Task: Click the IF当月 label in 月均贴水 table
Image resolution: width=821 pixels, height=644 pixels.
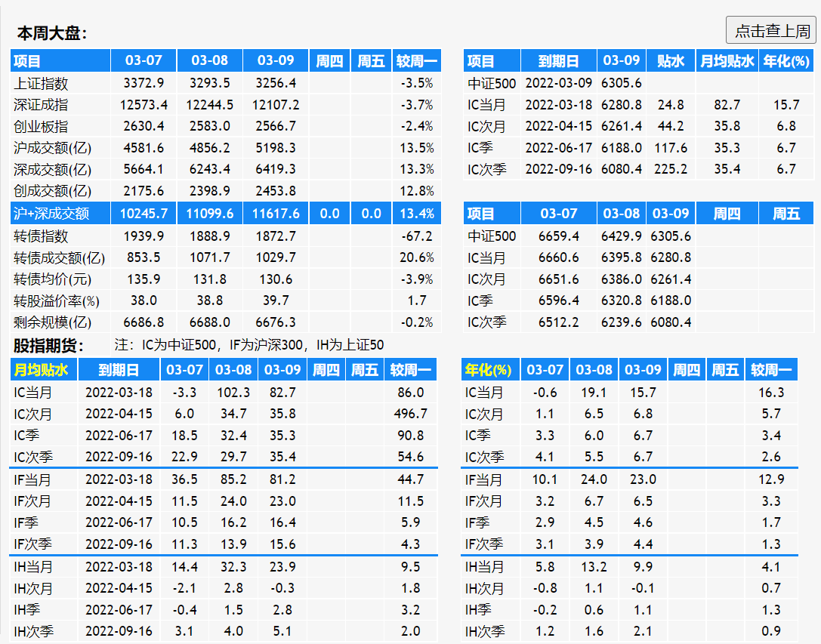Action: pos(32,479)
